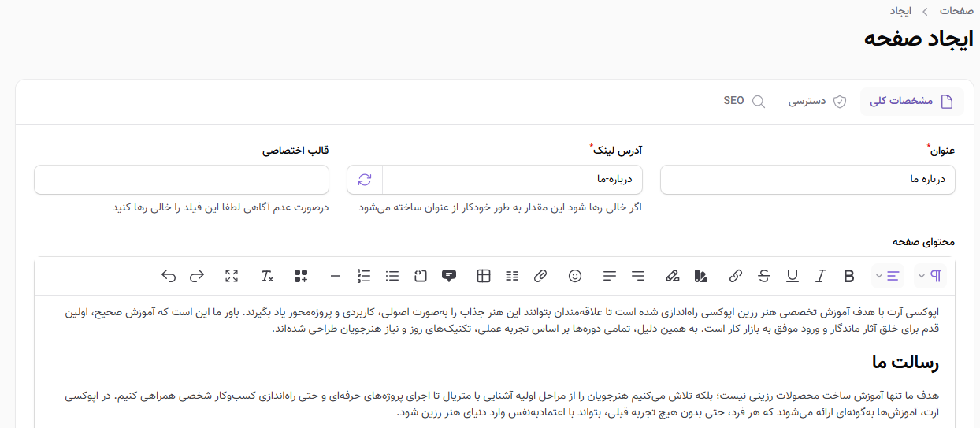The width and height of the screenshot is (980, 428).
Task: Select the highlighter marker tool
Action: pos(672,276)
